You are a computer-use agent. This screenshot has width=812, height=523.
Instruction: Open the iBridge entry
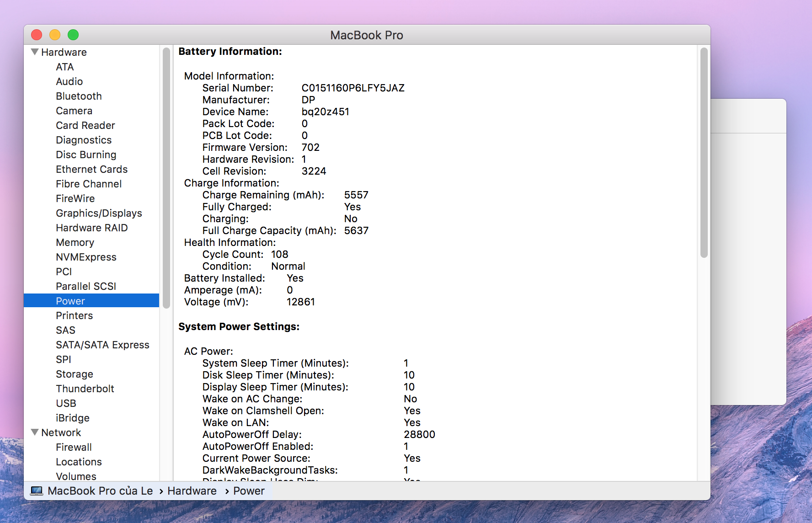pos(73,418)
